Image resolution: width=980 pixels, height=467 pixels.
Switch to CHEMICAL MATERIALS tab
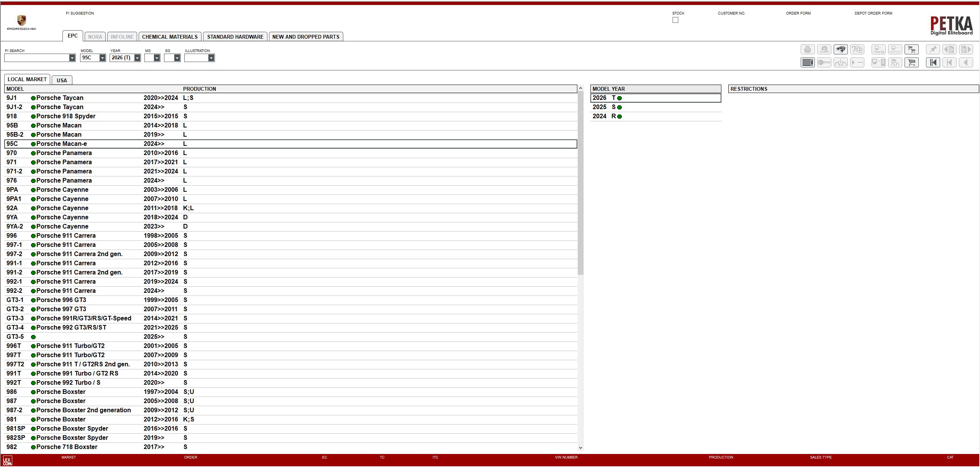(x=170, y=37)
